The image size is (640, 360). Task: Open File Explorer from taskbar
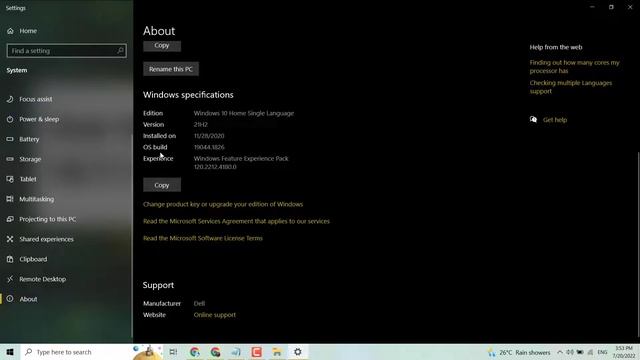(277, 352)
